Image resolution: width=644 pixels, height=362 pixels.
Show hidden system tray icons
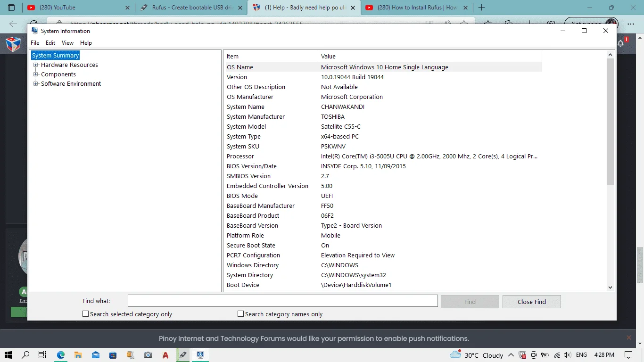[511, 355]
